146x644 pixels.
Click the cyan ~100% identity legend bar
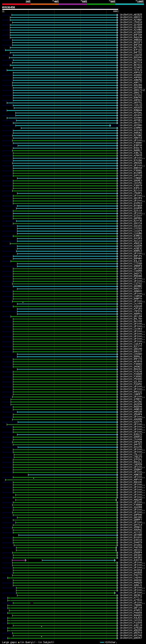click(x=130, y=4)
